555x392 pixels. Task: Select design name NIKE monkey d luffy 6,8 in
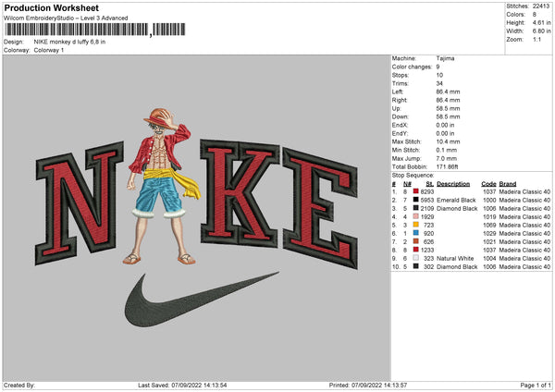coord(69,42)
